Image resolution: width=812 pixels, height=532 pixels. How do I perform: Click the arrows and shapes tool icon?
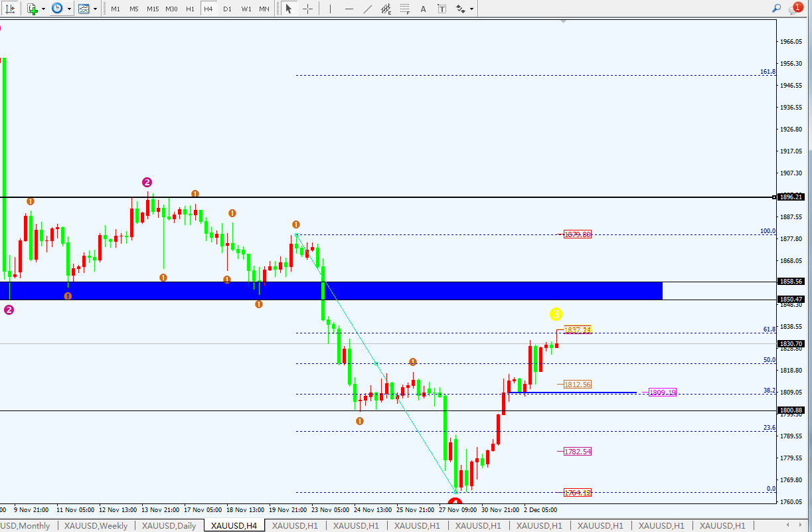click(461, 9)
